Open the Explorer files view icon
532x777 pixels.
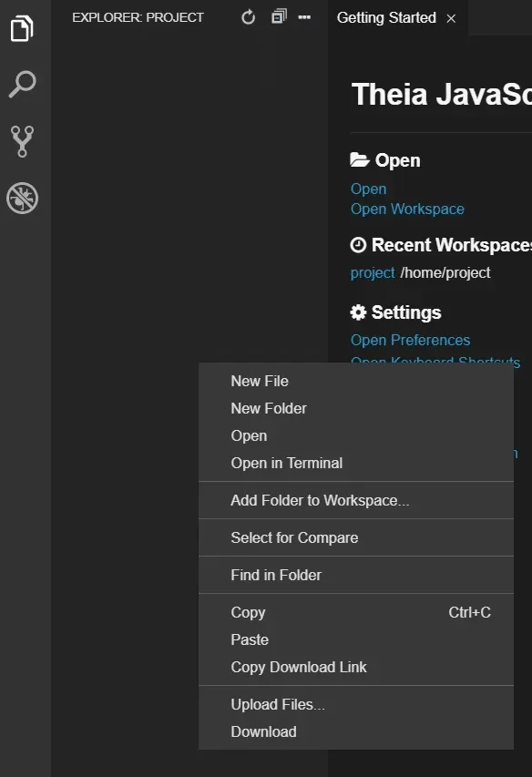tap(22, 29)
